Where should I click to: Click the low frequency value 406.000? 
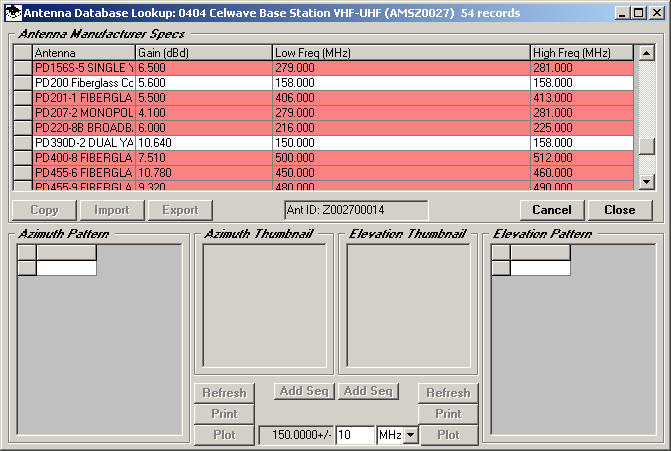295,98
